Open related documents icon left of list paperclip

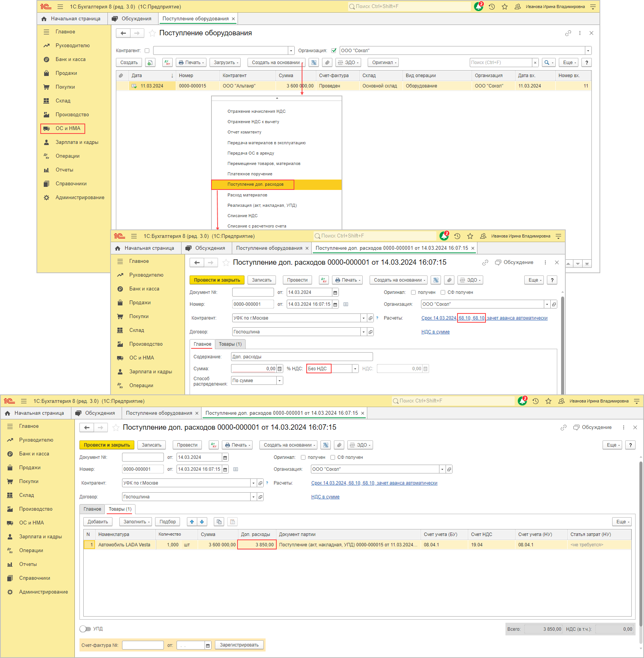tap(314, 63)
